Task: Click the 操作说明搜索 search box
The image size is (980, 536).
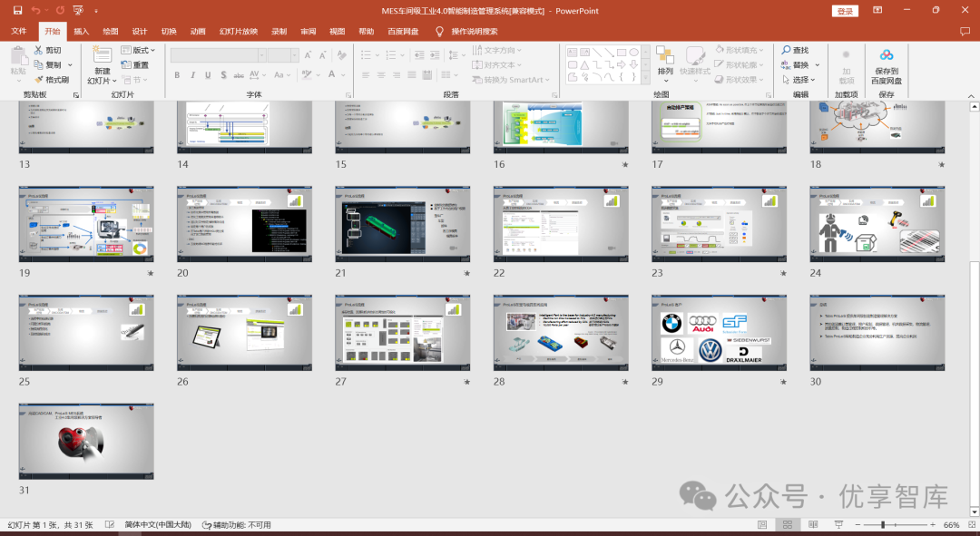Action: (x=475, y=31)
